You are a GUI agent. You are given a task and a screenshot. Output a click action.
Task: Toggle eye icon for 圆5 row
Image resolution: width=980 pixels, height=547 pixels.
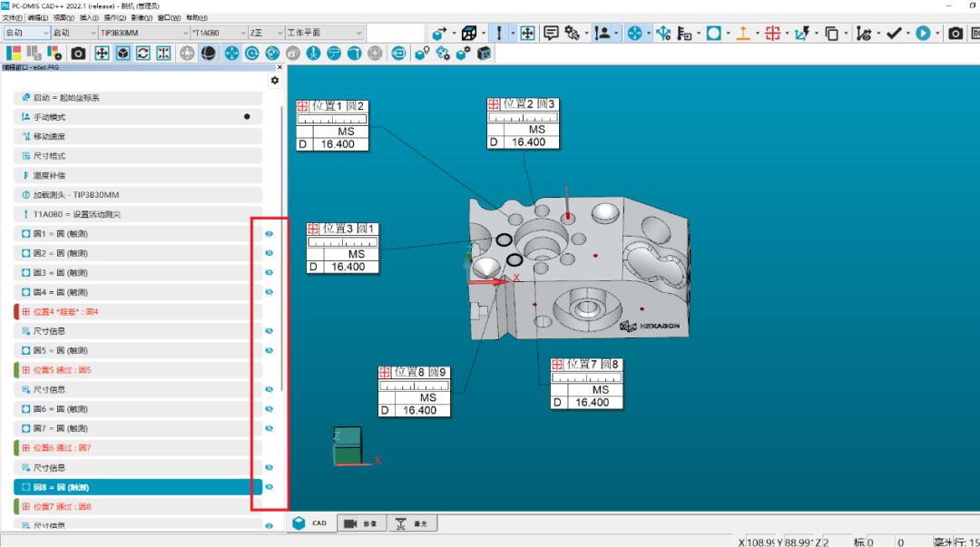(x=269, y=351)
